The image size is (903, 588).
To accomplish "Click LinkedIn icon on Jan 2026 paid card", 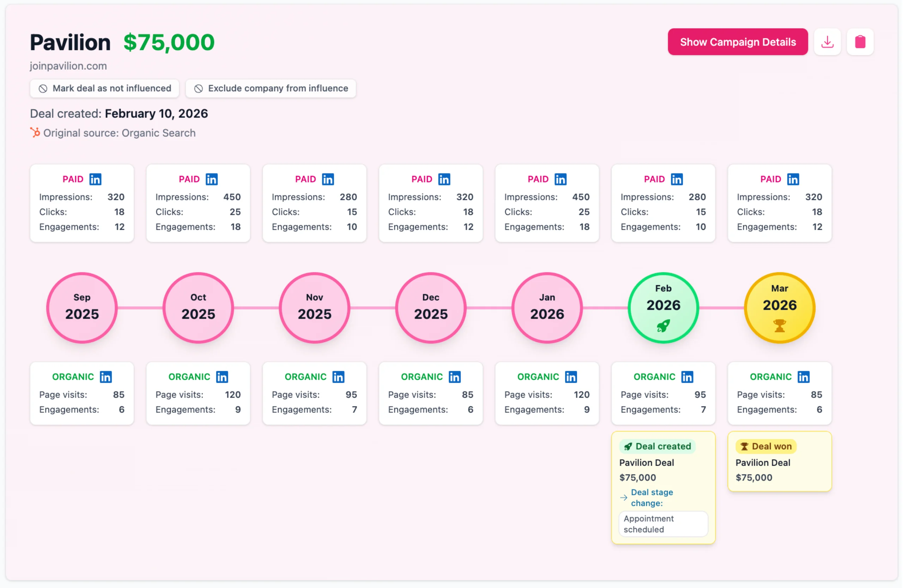I will (560, 179).
